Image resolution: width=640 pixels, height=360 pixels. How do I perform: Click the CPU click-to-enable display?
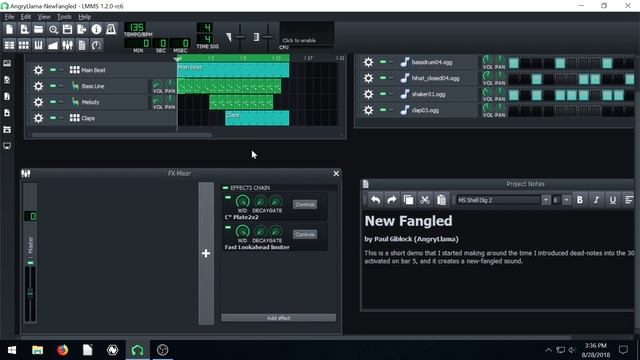point(307,35)
